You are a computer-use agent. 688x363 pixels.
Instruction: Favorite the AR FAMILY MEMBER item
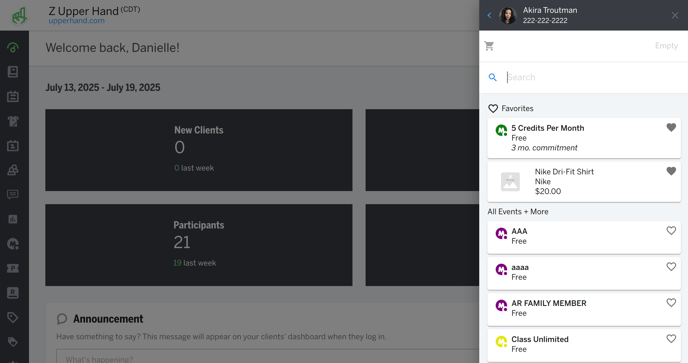click(671, 302)
